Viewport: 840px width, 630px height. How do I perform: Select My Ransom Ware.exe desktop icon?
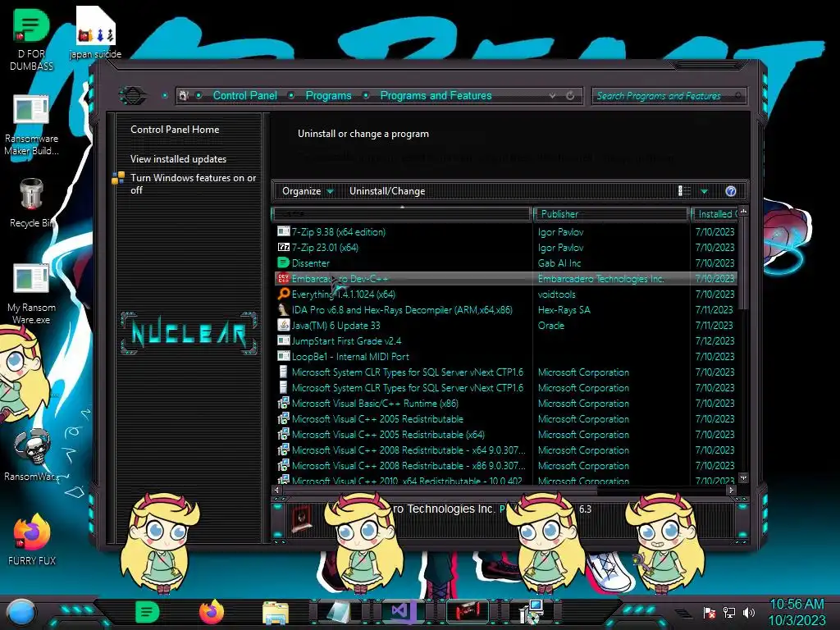(x=31, y=294)
